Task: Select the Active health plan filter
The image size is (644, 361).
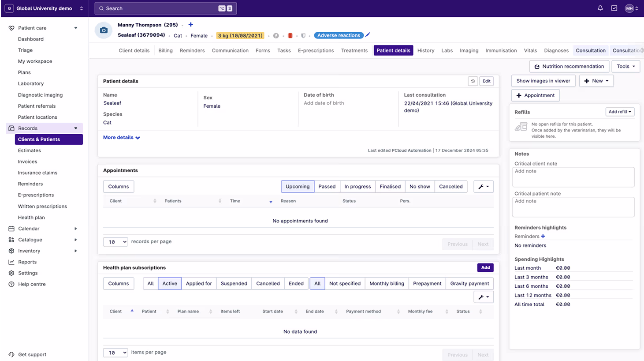Action: click(170, 283)
